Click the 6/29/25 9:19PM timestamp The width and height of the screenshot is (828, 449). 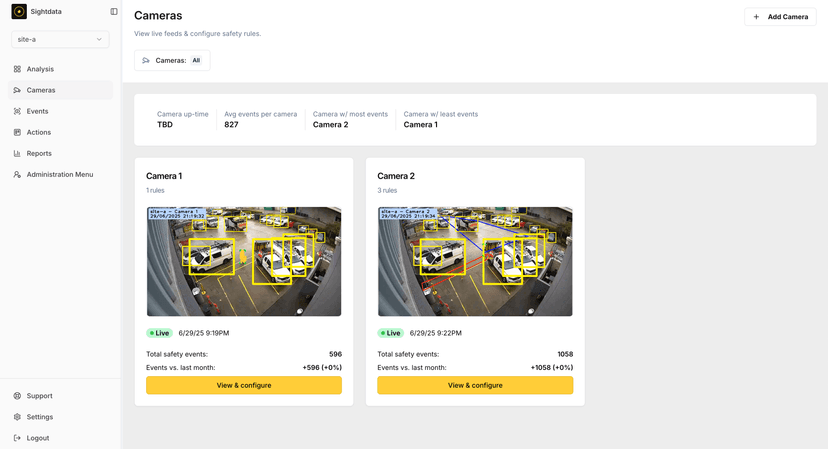click(204, 333)
